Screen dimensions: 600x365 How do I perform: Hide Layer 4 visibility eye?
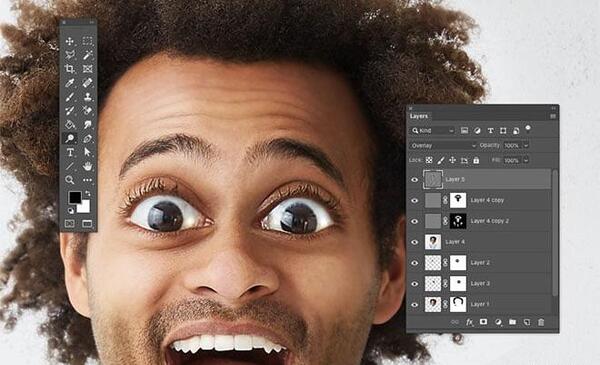point(415,242)
